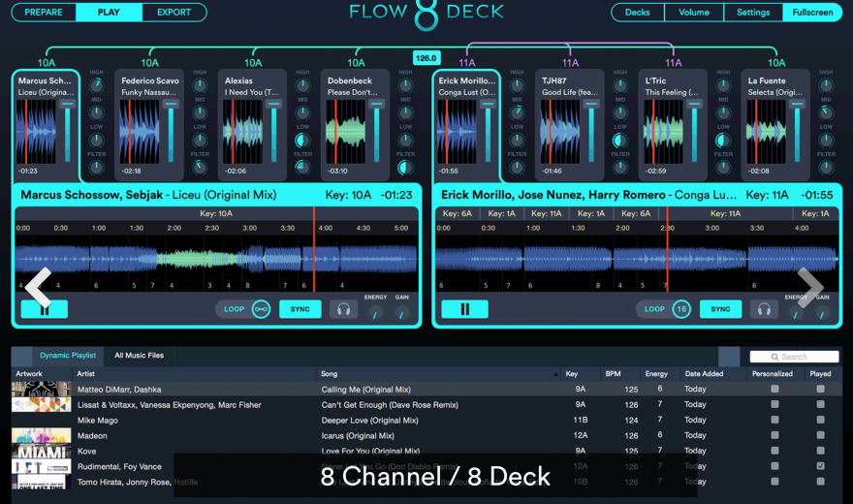Click volume fader of Marcus Sch... deck

(68, 131)
